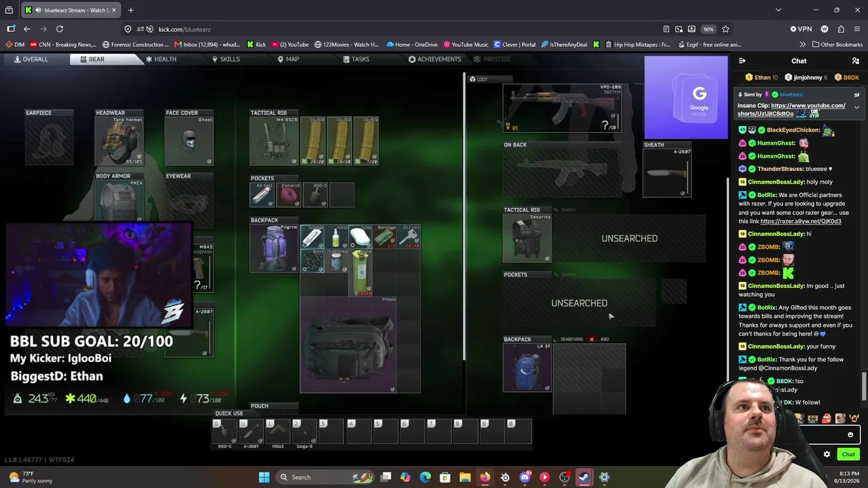Cancel the backpack searching with red X
Image resolution: width=868 pixels, height=488 pixels.
(591, 339)
